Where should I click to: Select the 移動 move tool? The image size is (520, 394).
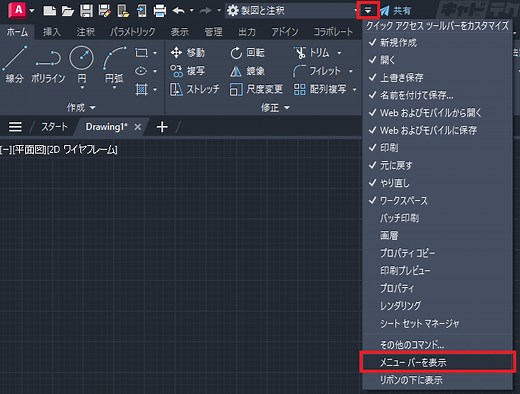coord(188,53)
